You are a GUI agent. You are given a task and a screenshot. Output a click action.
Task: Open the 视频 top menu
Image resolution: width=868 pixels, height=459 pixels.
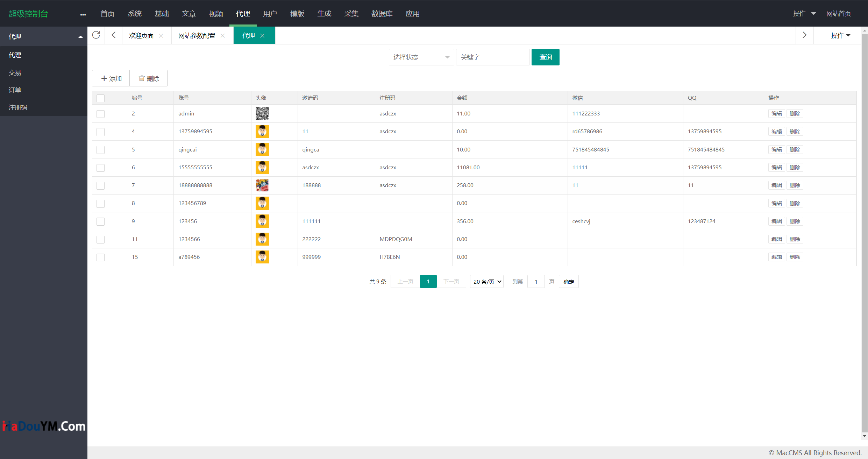(x=216, y=14)
